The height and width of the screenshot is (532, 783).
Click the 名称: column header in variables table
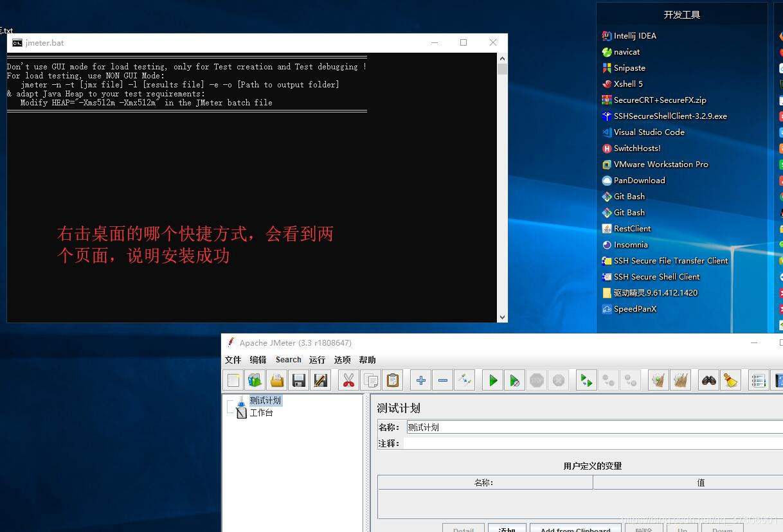pyautogui.click(x=485, y=483)
